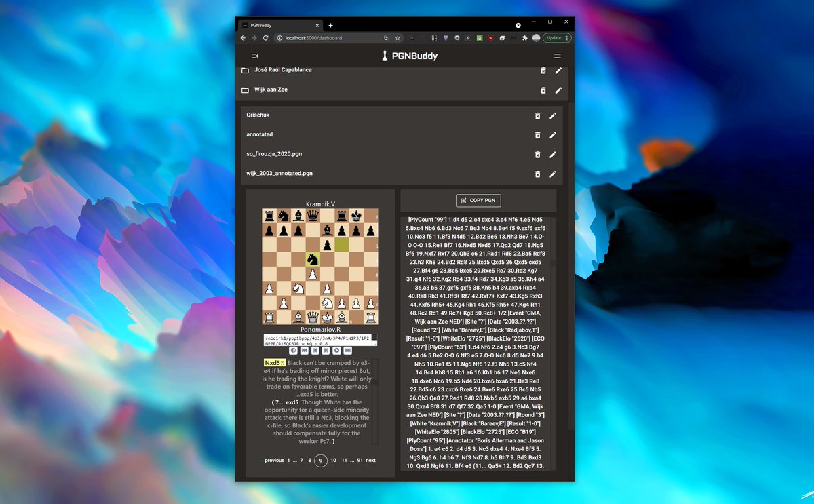Delete the José Raúl Capablanca folder
The height and width of the screenshot is (504, 814).
coord(543,71)
